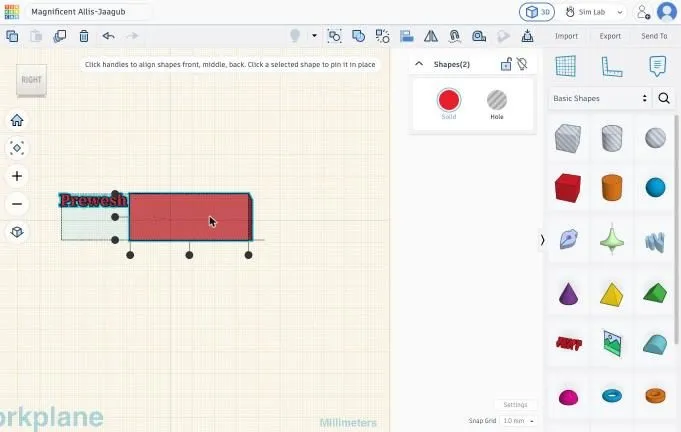Redo the last action

coord(132,36)
